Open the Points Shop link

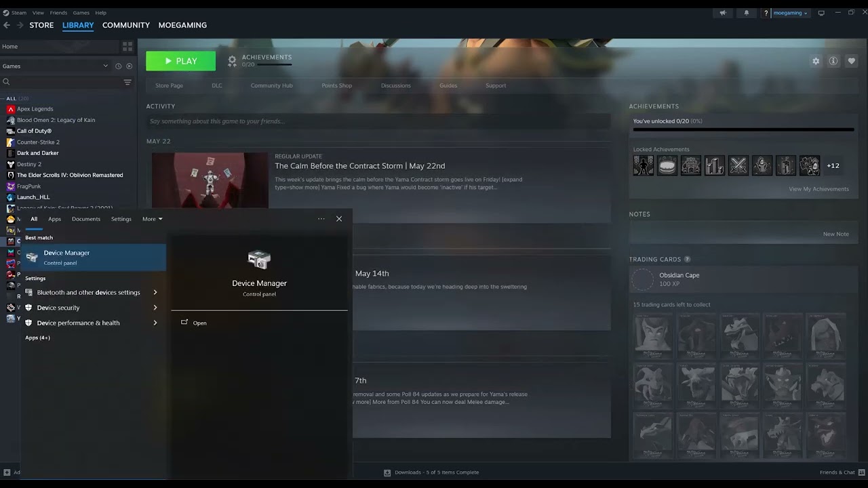(x=336, y=85)
